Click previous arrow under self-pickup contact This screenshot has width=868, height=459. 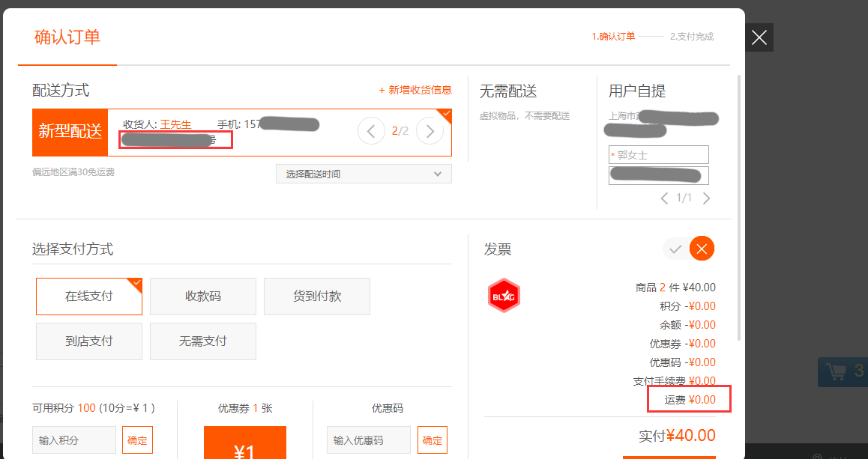point(664,198)
